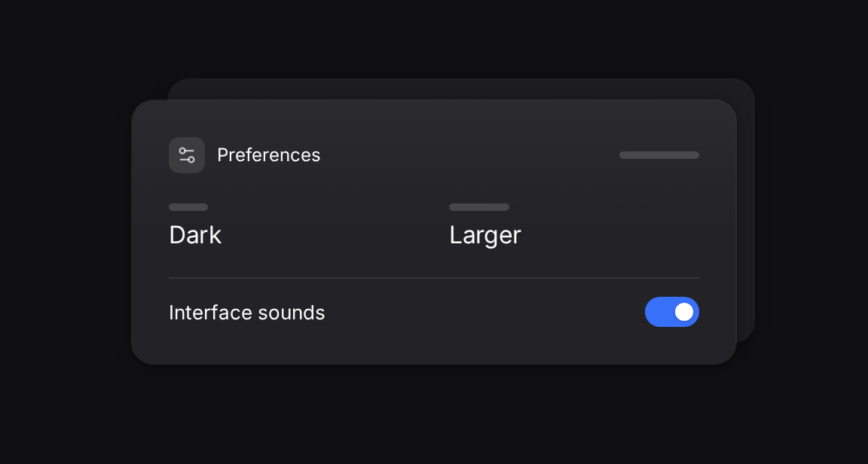Click the letter D in Dark
This screenshot has height=464, width=868.
178,235
